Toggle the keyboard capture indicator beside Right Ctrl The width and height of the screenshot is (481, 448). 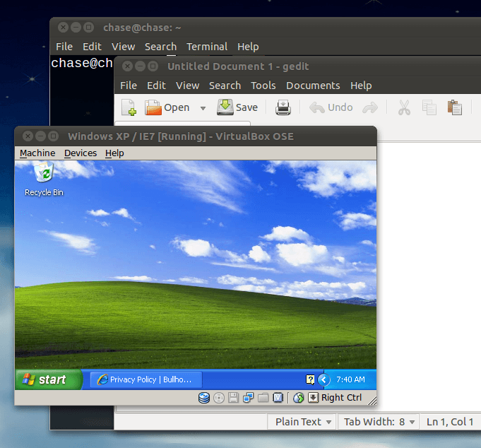pos(314,398)
